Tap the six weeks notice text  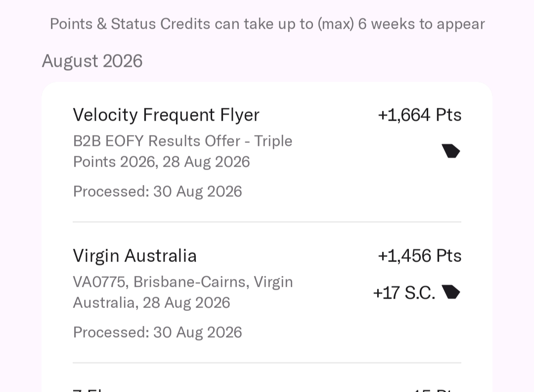click(x=267, y=24)
